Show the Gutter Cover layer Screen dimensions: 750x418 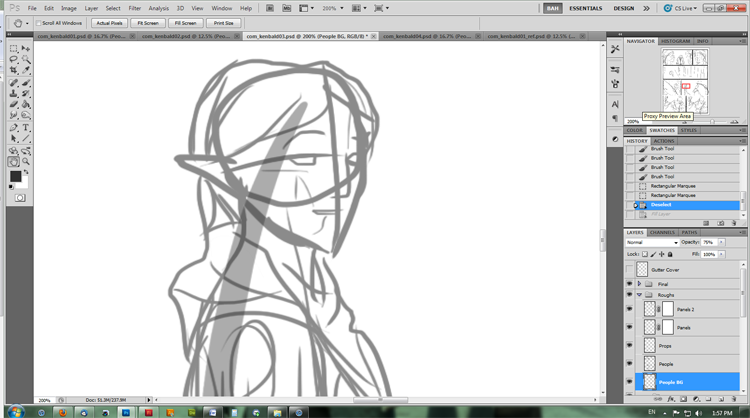click(x=630, y=269)
